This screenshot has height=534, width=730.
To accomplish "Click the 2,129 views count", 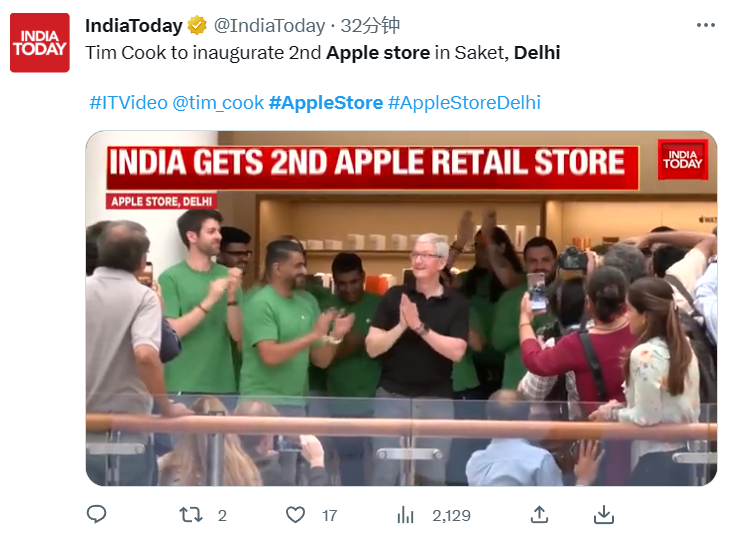I will click(x=451, y=515).
